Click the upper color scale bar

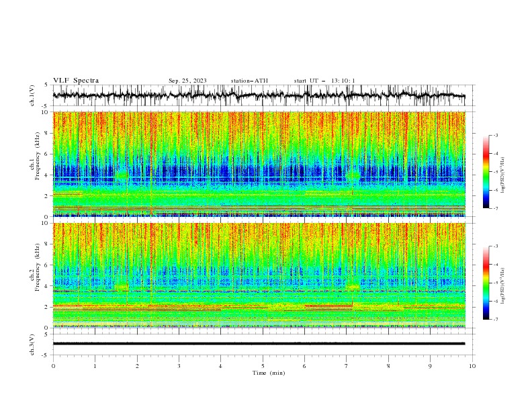486,172
